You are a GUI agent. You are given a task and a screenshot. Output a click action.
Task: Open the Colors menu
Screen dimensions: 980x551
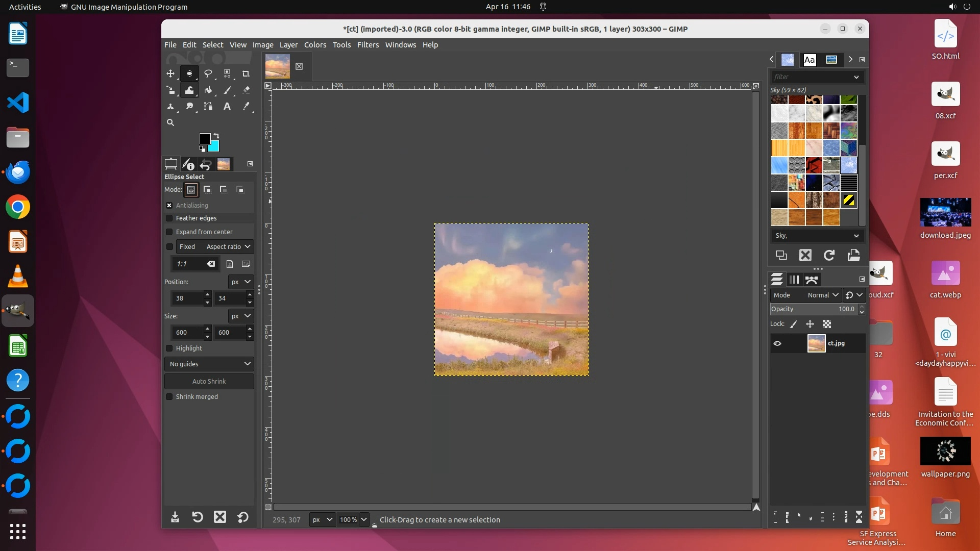point(315,45)
